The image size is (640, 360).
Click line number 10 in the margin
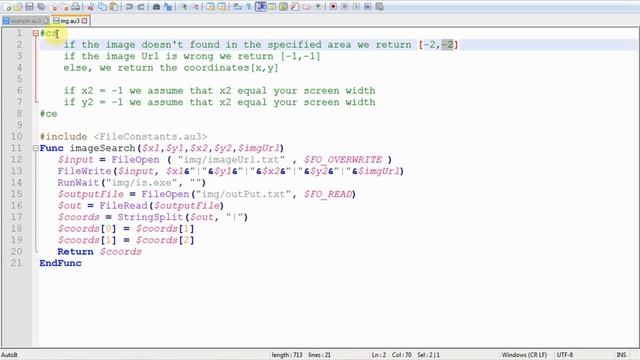(17, 136)
